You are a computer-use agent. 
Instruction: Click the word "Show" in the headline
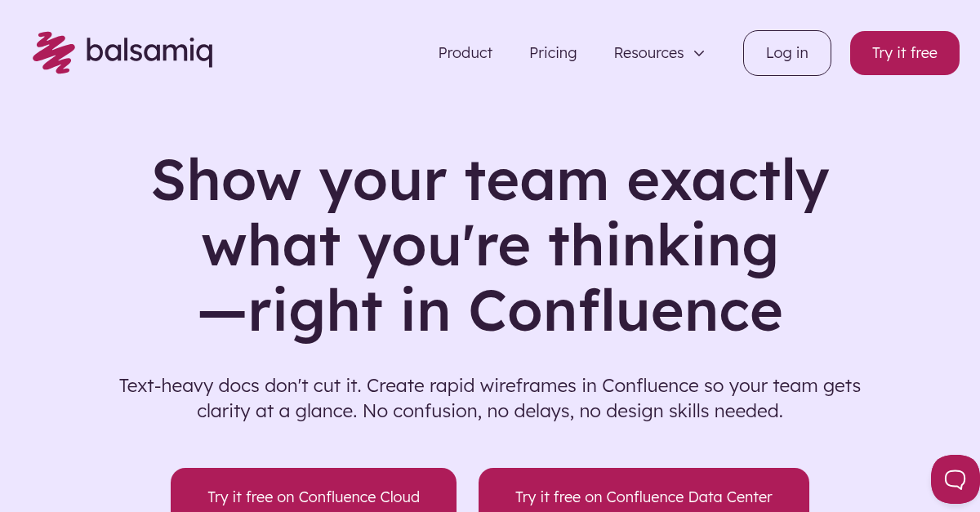[x=226, y=180]
